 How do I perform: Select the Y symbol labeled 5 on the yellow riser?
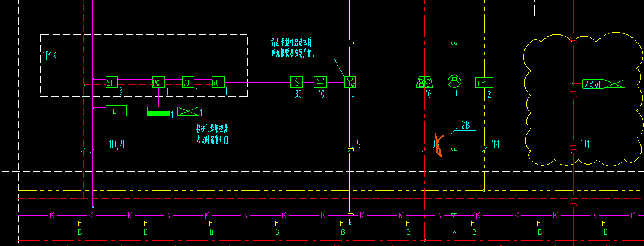350,82
